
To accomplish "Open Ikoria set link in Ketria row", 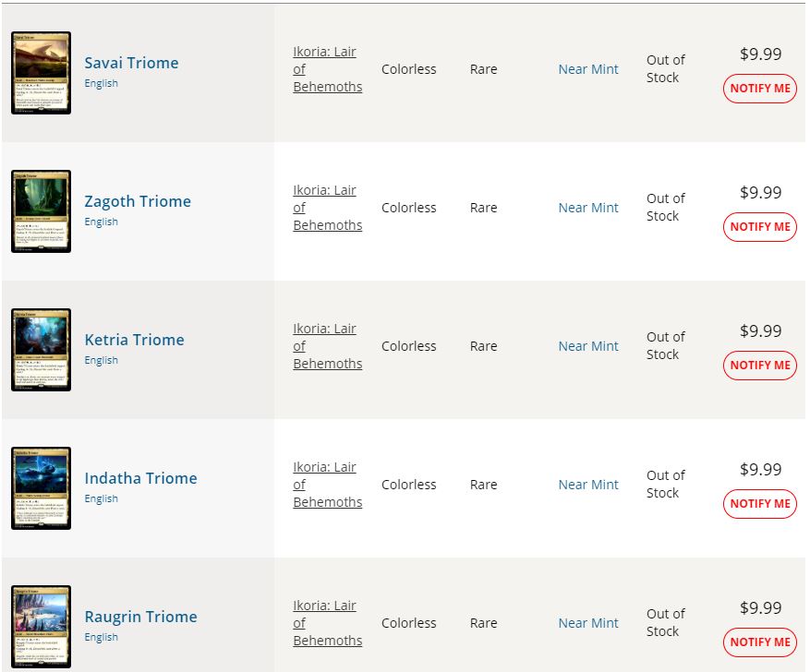I will coord(328,346).
